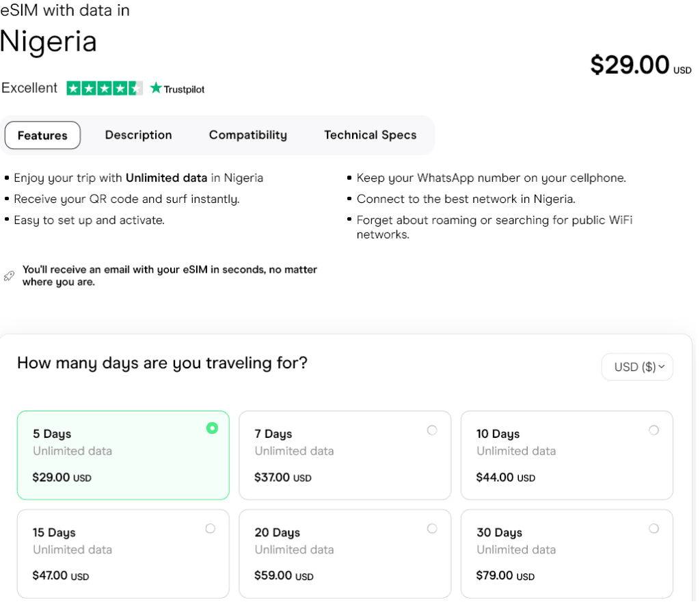View the Technical Specs tab
This screenshot has width=700, height=604.
click(x=370, y=135)
